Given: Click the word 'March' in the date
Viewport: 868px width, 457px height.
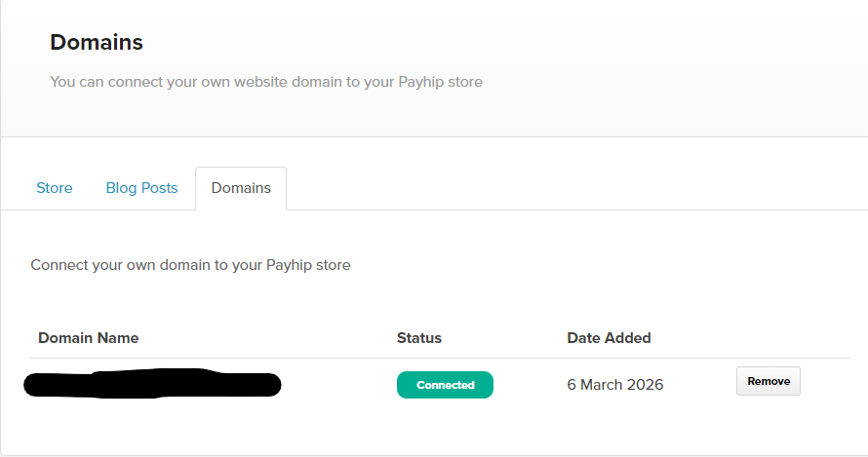Looking at the screenshot, I should pyautogui.click(x=603, y=385).
